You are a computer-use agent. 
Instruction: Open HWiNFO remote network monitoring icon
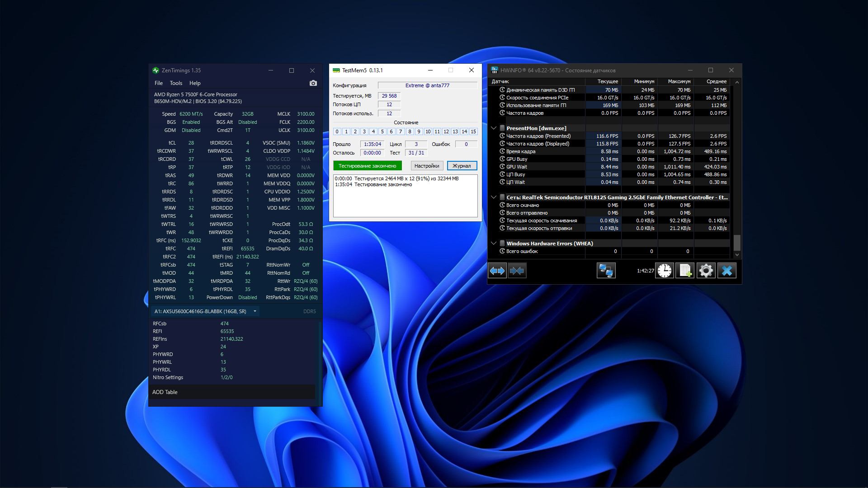pos(606,271)
